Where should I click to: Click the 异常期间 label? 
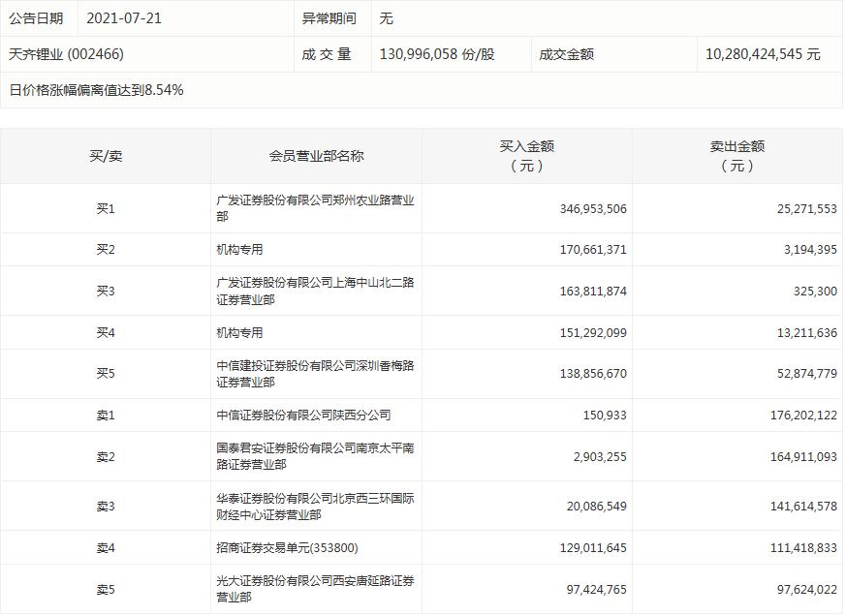click(329, 18)
